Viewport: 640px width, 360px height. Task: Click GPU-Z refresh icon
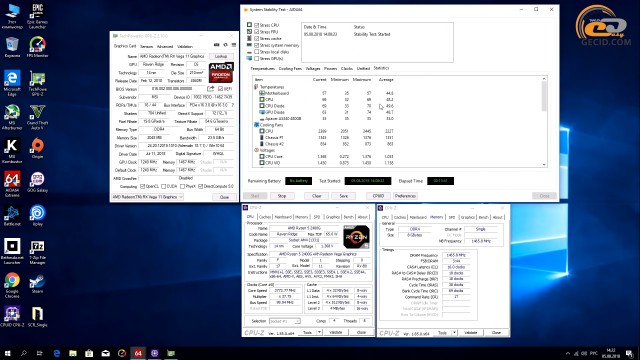coord(225,45)
